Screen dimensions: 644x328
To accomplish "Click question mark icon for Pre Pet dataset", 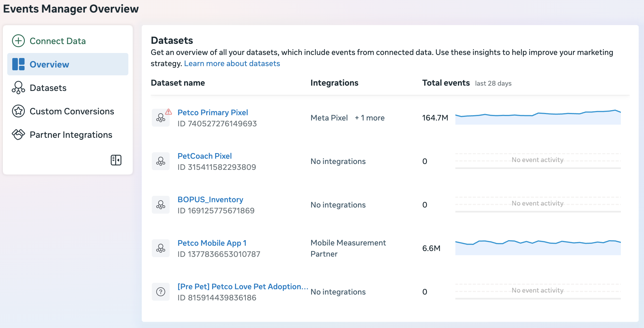I will (x=161, y=292).
